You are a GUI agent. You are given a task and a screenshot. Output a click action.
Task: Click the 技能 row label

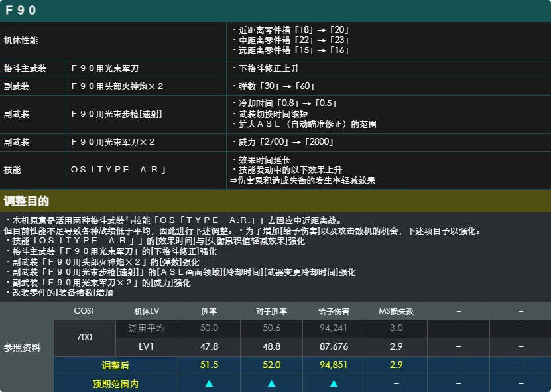click(13, 170)
